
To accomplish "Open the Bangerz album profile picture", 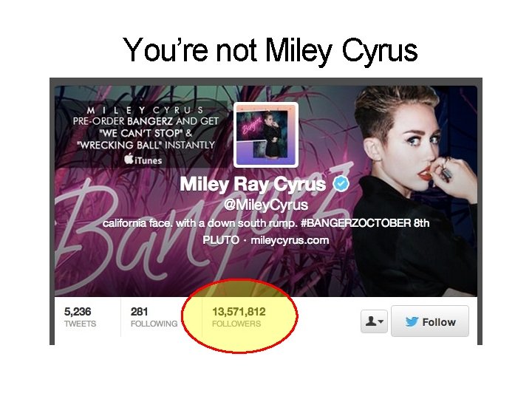I will [x=266, y=134].
